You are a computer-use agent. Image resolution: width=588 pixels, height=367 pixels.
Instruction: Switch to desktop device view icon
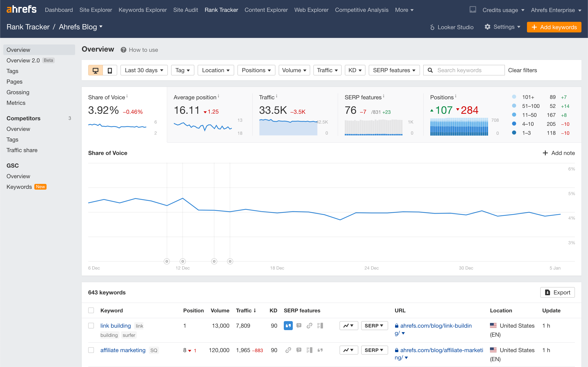(x=96, y=70)
